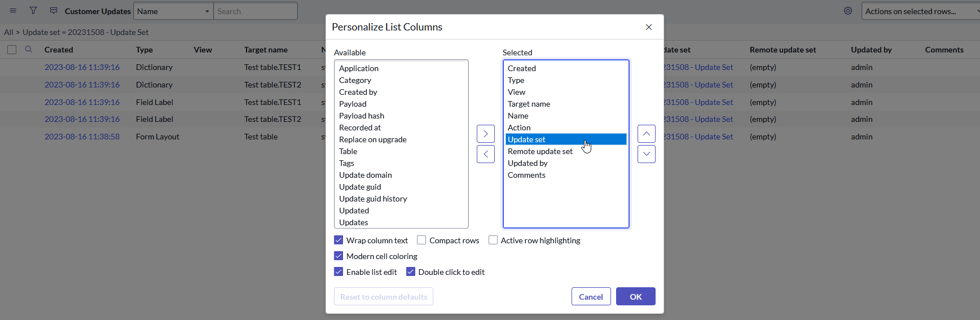Click the Form Layout type cell
This screenshot has width=980, height=320.
pyautogui.click(x=157, y=137)
